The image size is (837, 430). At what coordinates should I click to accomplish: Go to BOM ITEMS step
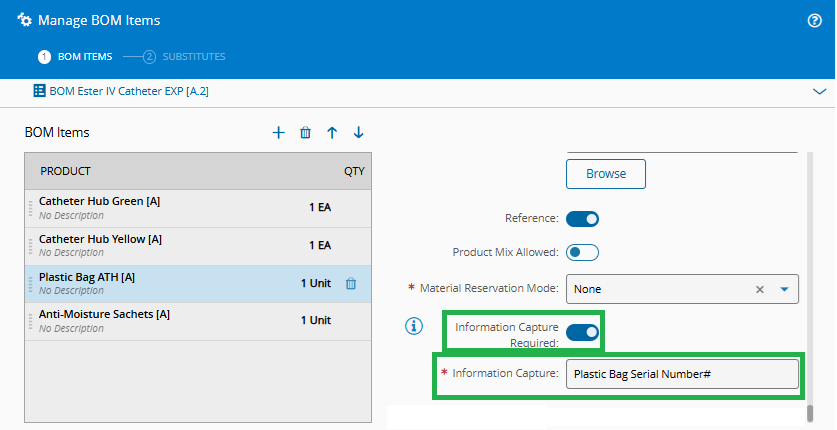[x=75, y=57]
